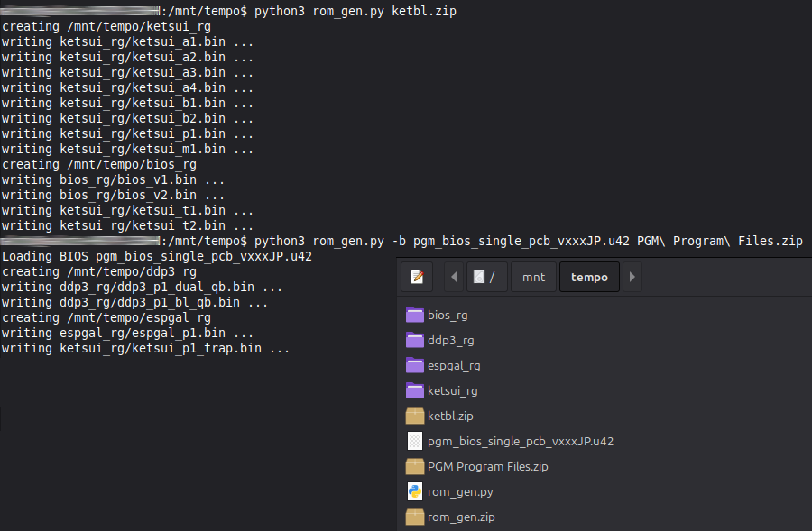
Task: Select the ketsui_rg folder icon
Action: coord(415,390)
